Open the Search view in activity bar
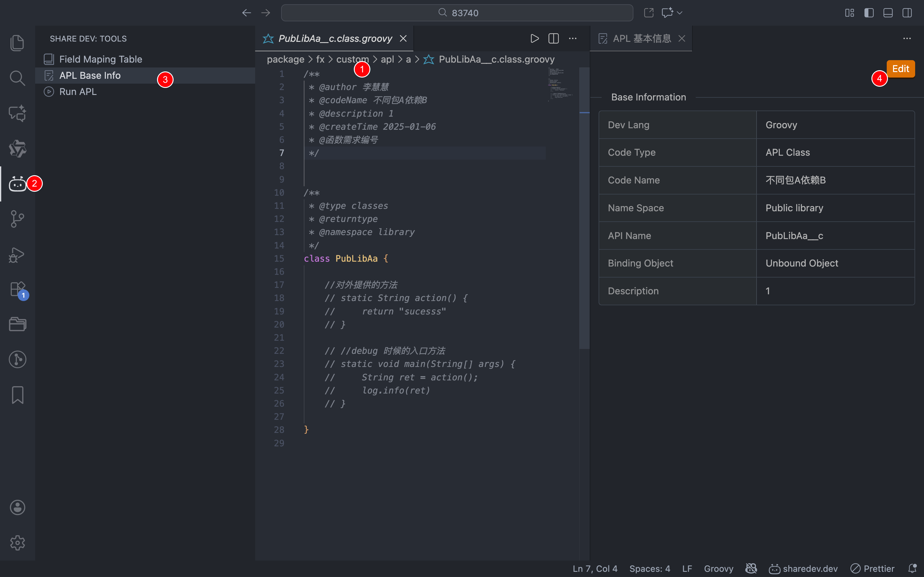Screen dimensions: 924x577 point(17,78)
